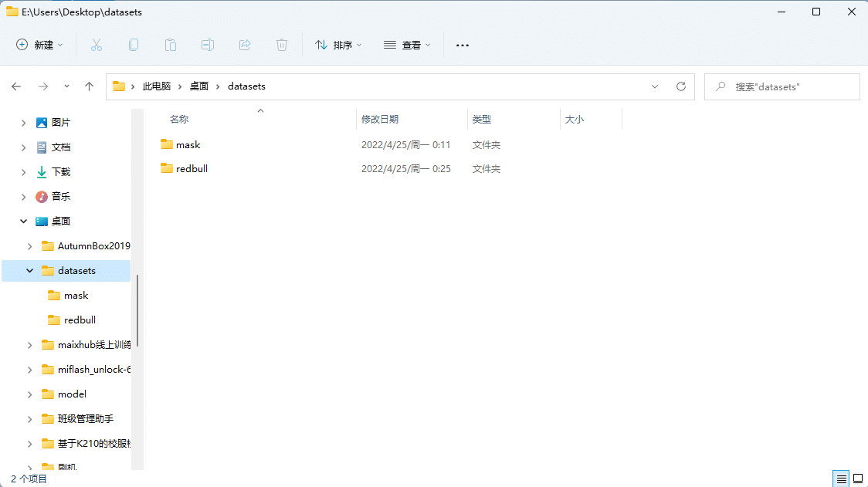Open the mask folder in the file list
The height and width of the screenshot is (487, 868).
pos(187,144)
